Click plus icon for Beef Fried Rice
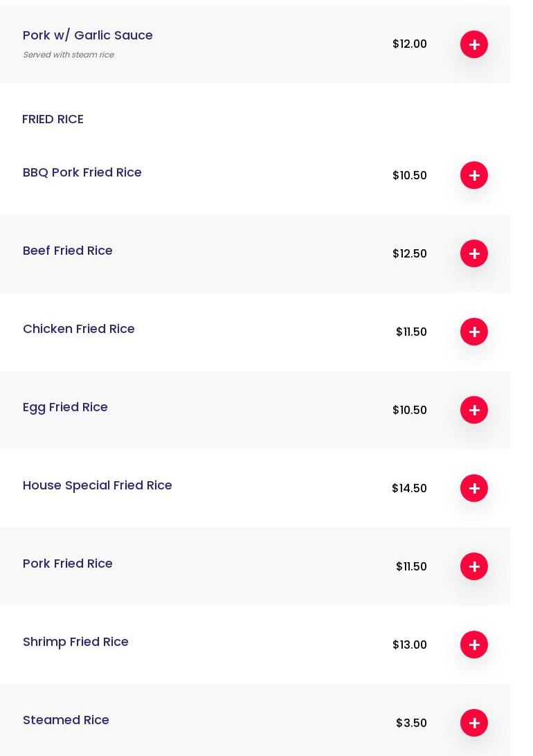Viewport: 533px width, 756px height. [473, 253]
